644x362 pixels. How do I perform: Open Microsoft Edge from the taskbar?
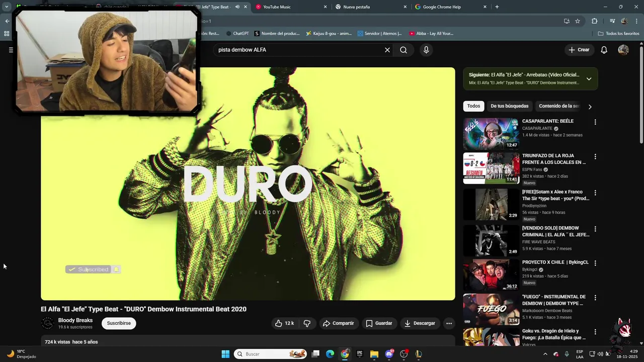[330, 354]
